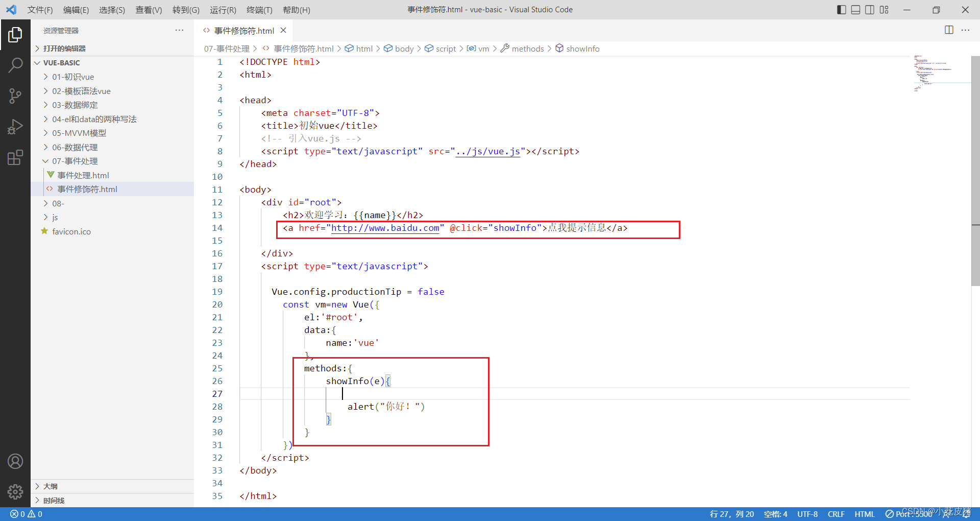
Task: Click the 行 27, 列 20 cursor position
Action: tap(731, 514)
